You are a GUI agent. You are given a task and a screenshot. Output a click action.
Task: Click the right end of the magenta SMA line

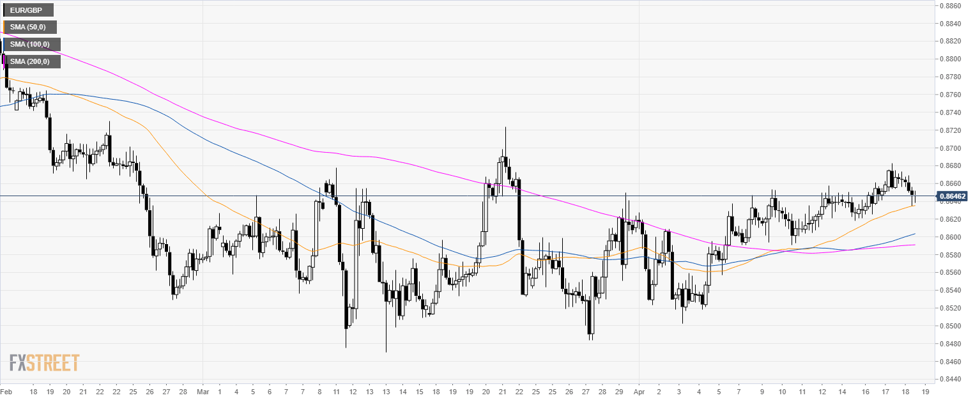pos(915,245)
